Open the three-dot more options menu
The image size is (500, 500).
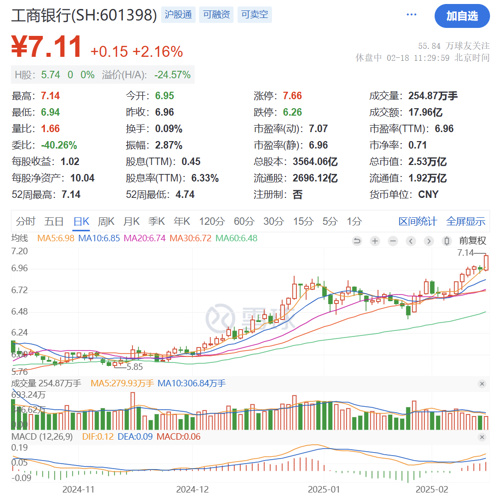coord(411,15)
